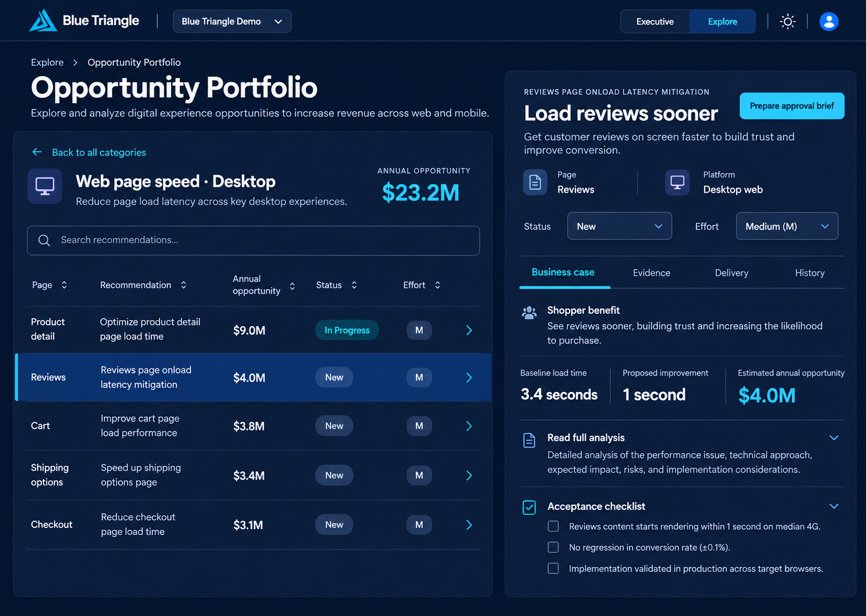This screenshot has height=616, width=866.
Task: Select the Business case tab
Action: [x=563, y=272]
